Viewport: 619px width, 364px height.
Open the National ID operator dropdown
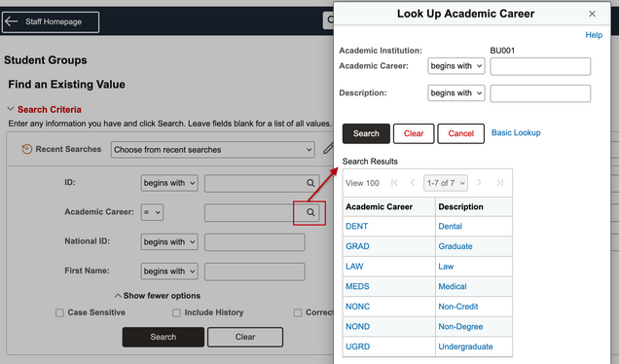169,242
